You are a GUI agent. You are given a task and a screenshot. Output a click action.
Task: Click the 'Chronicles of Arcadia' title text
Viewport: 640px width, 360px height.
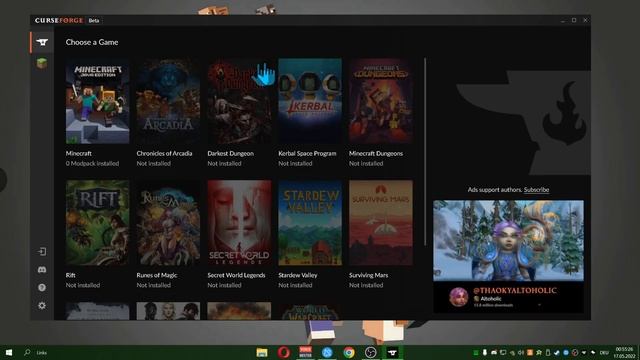(x=164, y=153)
